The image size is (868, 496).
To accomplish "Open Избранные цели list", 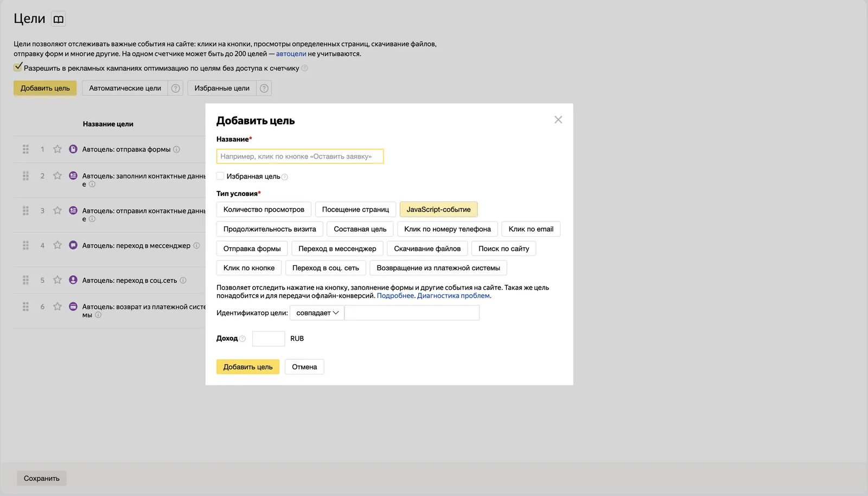I will [222, 88].
